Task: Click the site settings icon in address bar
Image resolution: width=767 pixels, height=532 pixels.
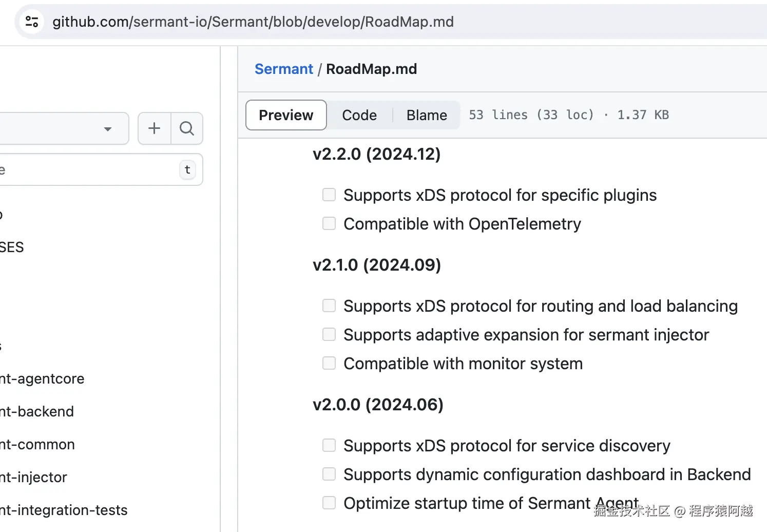Action: [x=32, y=22]
